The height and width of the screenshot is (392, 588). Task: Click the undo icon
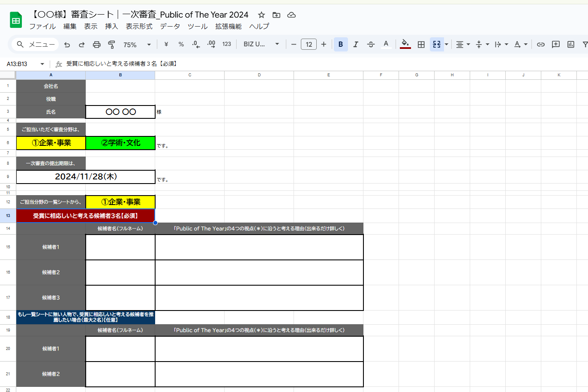pyautogui.click(x=67, y=45)
